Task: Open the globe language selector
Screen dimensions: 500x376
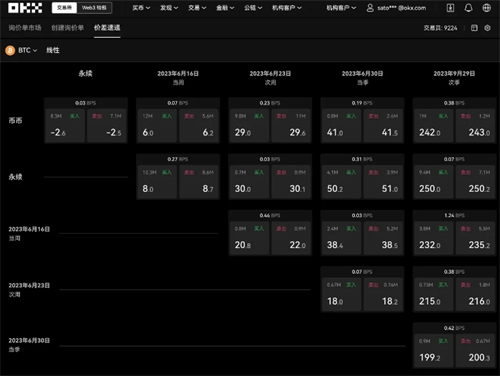Action: 487,8
